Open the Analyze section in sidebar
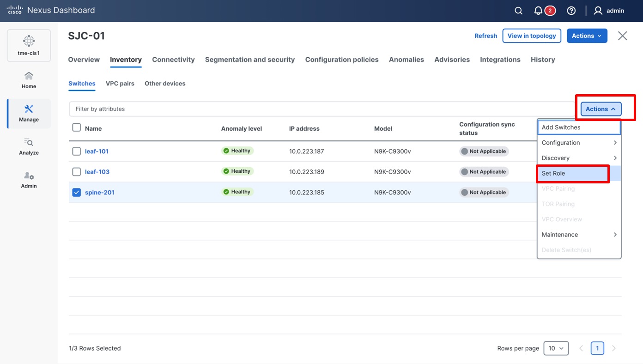 [29, 146]
